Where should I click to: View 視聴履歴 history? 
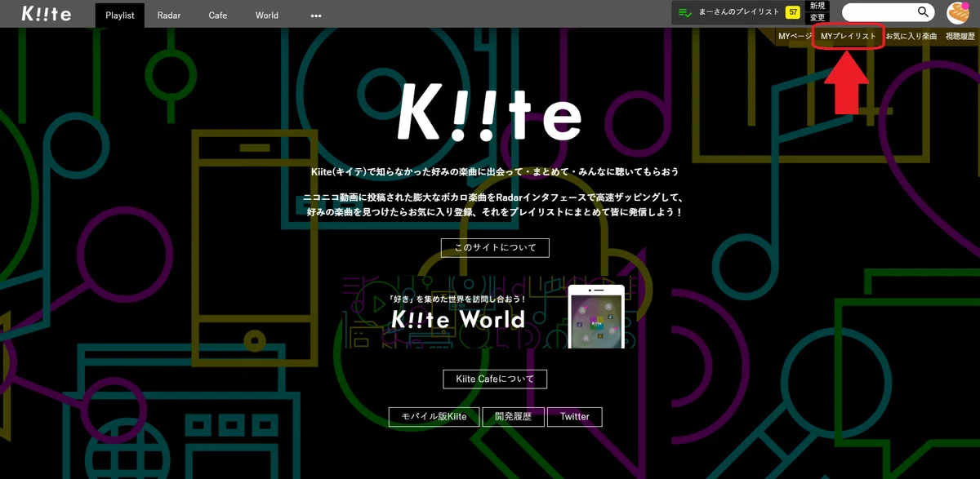(960, 37)
